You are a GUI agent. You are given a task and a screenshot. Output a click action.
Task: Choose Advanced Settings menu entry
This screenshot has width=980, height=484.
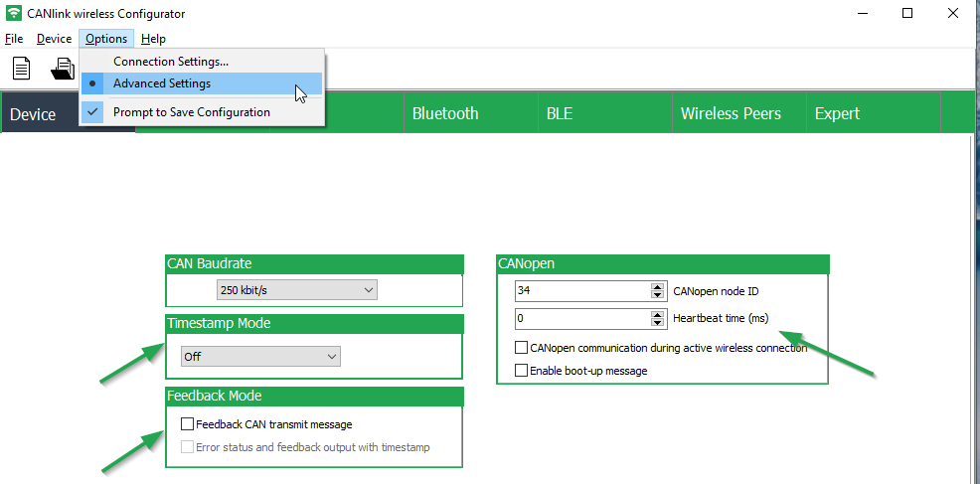(162, 83)
